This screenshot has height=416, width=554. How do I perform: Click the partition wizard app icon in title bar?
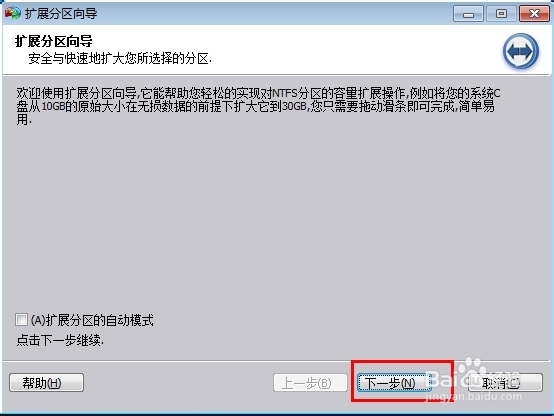13,13
